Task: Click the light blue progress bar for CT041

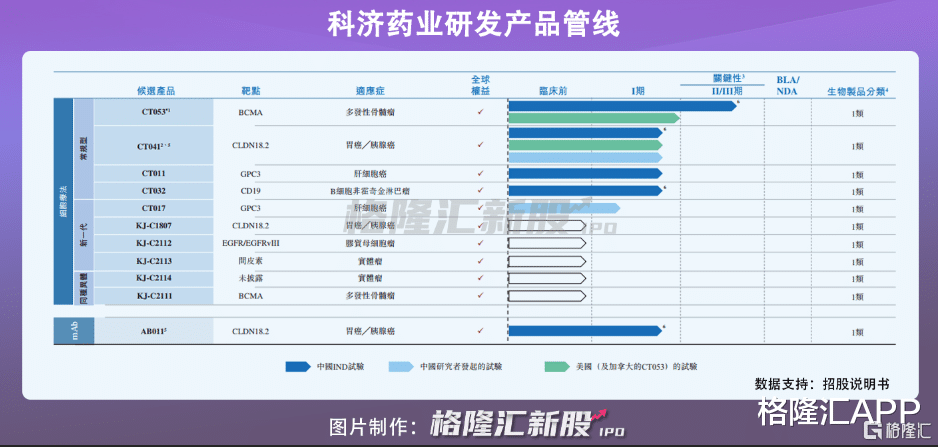Action: point(586,157)
